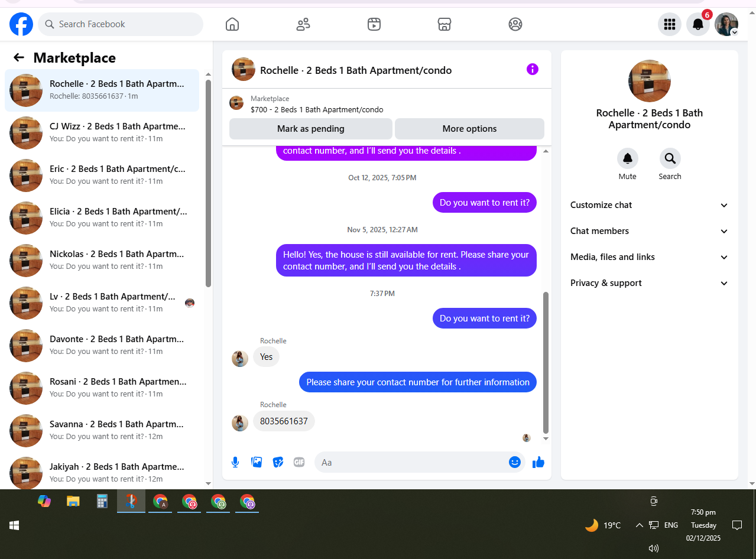Open the Elicia conversation
756x559 pixels.
click(x=102, y=218)
